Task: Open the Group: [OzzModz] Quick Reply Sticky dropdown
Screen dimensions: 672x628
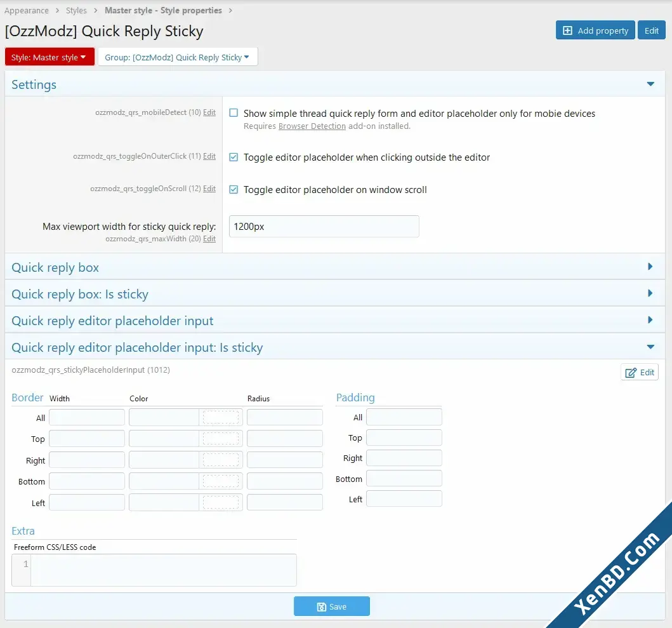Action: click(178, 57)
